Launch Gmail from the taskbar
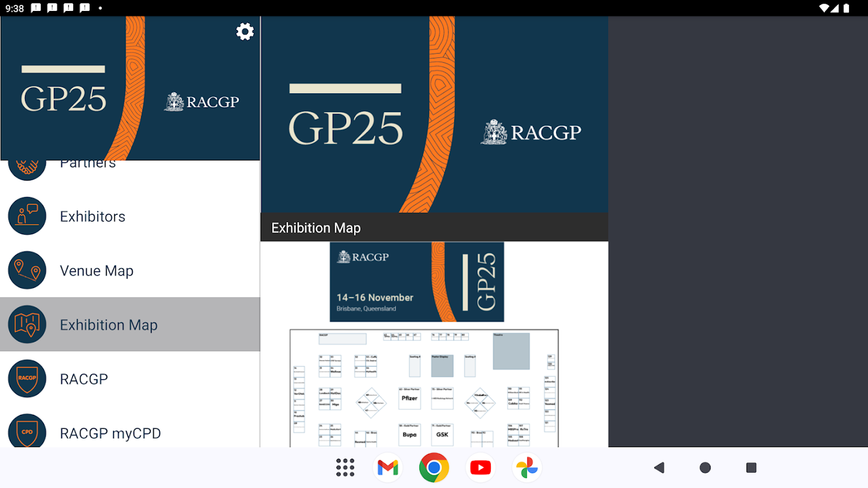The image size is (868, 488). pyautogui.click(x=388, y=468)
